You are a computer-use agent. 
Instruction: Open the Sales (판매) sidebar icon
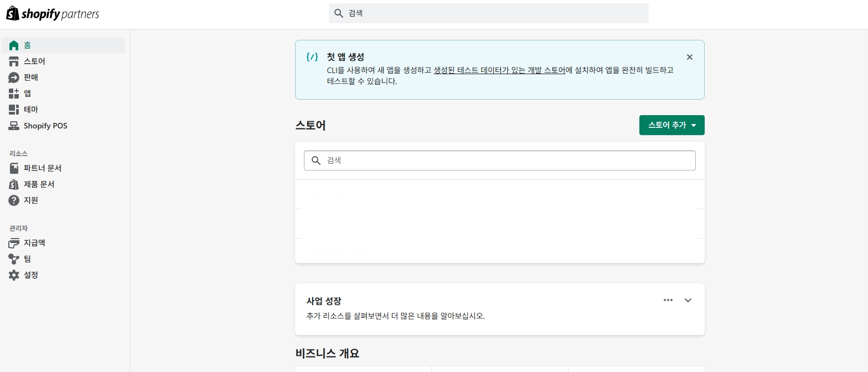pos(14,77)
